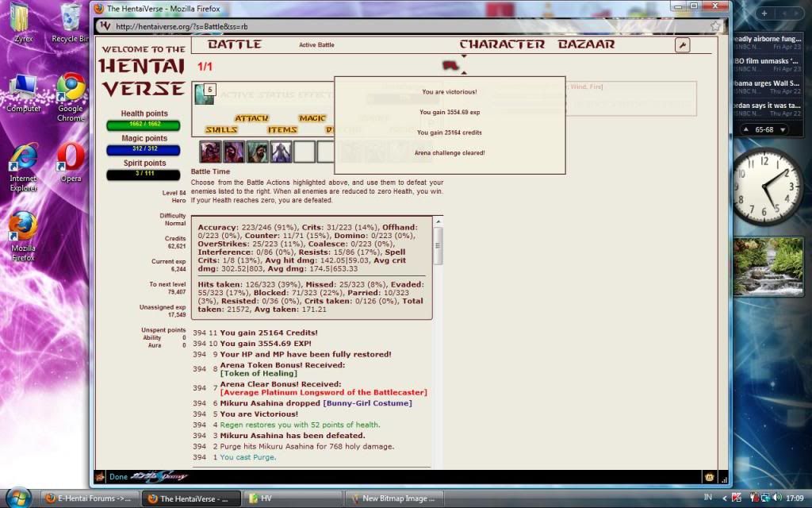Click the 'To next level 79,407' stat
The height and width of the screenshot is (508, 812).
point(167,288)
